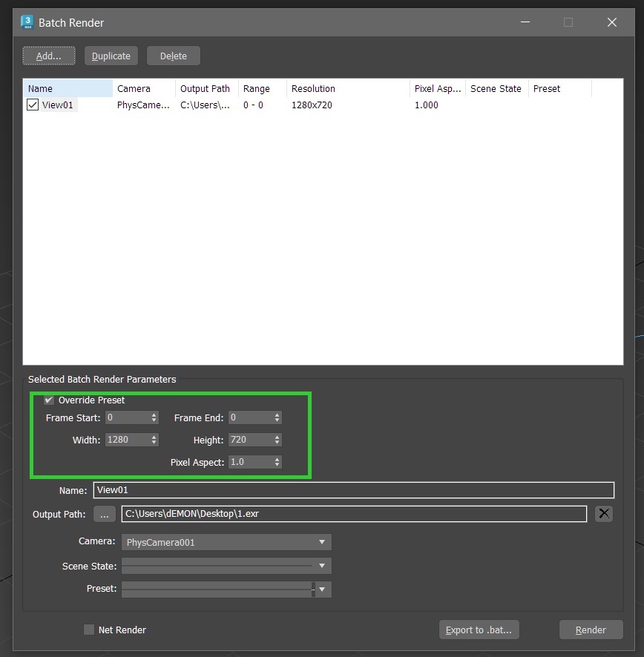This screenshot has width=644, height=657.
Task: Click the 3ds Max app icon in title bar
Action: tap(27, 22)
